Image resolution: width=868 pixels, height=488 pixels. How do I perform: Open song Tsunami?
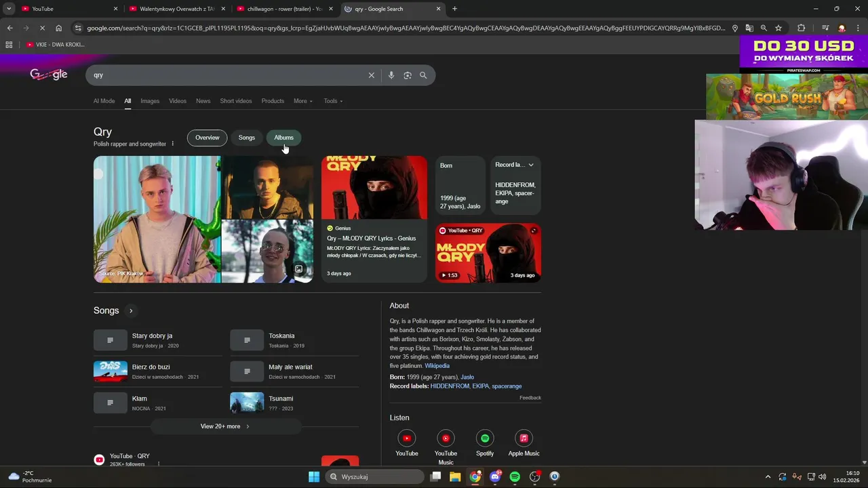click(294, 403)
